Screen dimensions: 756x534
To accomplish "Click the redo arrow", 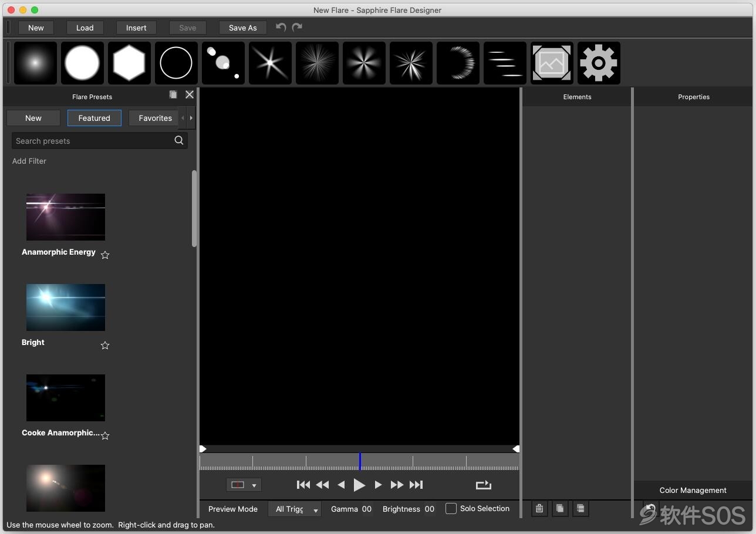I will click(x=297, y=27).
